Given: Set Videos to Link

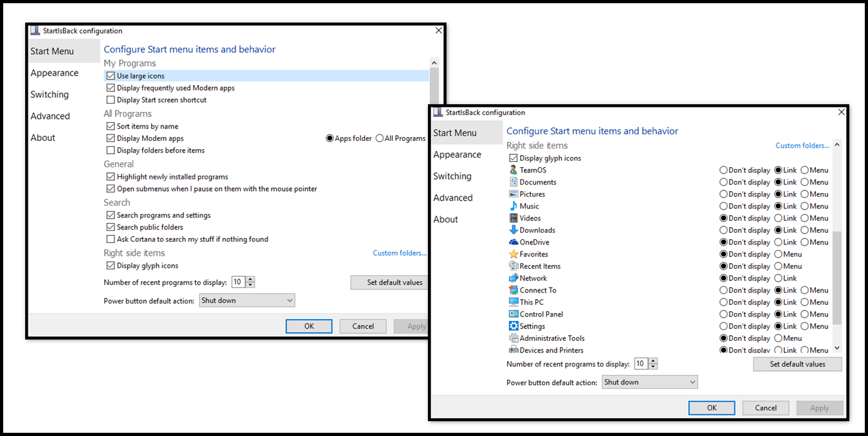Looking at the screenshot, I should pos(778,218).
